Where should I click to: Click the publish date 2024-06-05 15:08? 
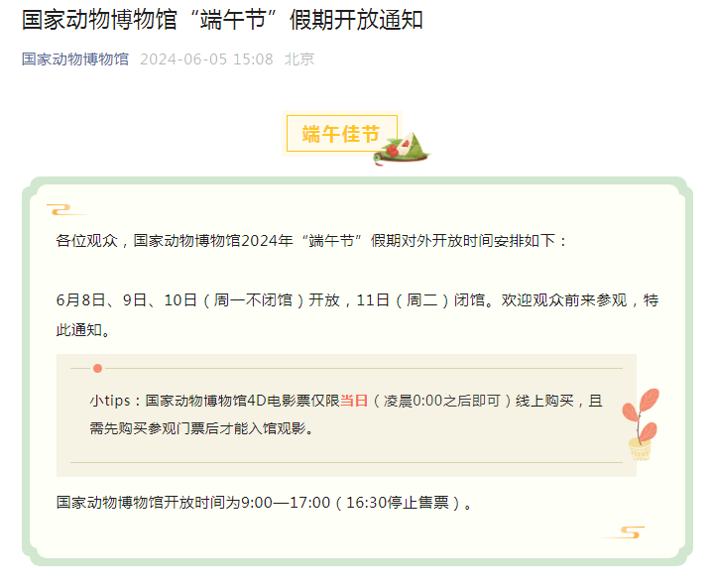tap(206, 59)
